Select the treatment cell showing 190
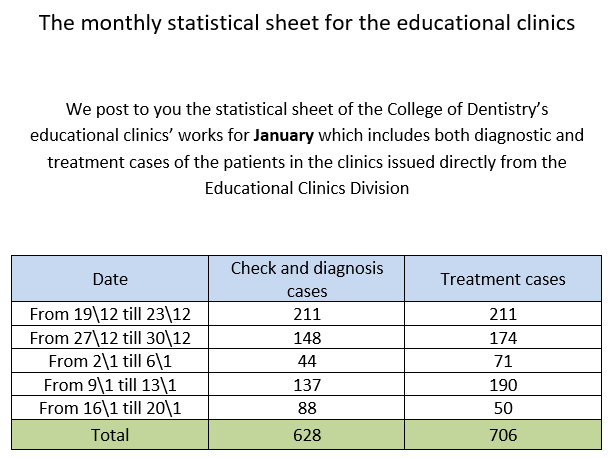The height and width of the screenshot is (459, 612). (503, 385)
